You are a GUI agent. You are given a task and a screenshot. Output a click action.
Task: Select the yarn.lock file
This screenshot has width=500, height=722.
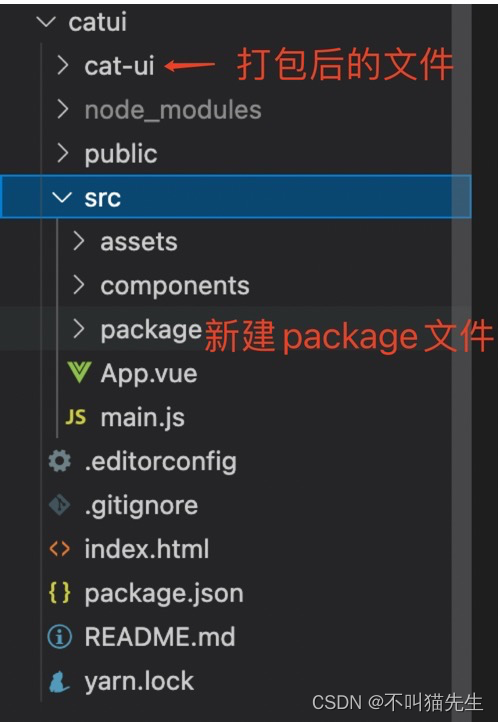pos(139,681)
